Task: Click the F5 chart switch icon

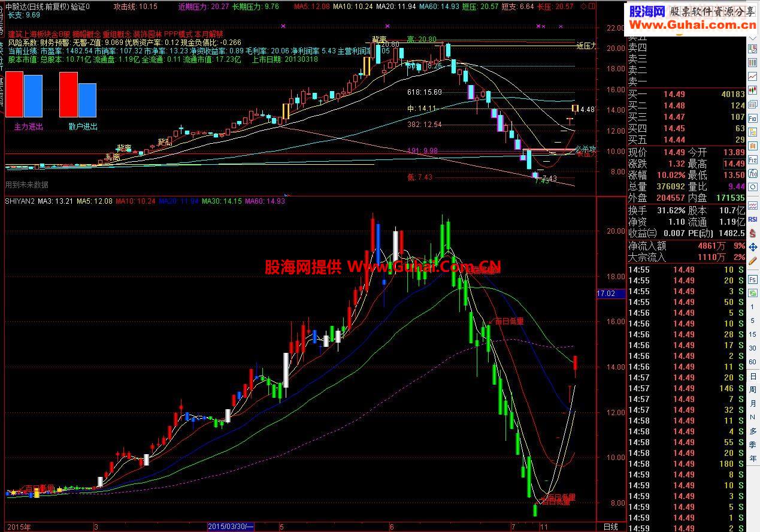Action: click(753, 279)
